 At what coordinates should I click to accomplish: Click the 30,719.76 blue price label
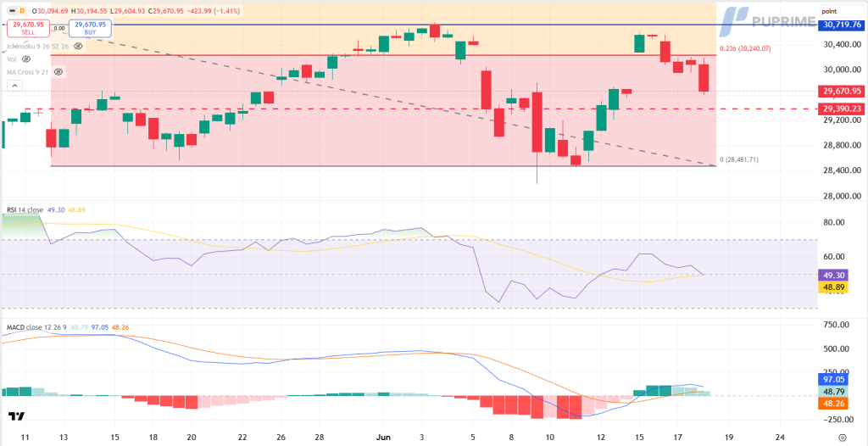coord(842,25)
